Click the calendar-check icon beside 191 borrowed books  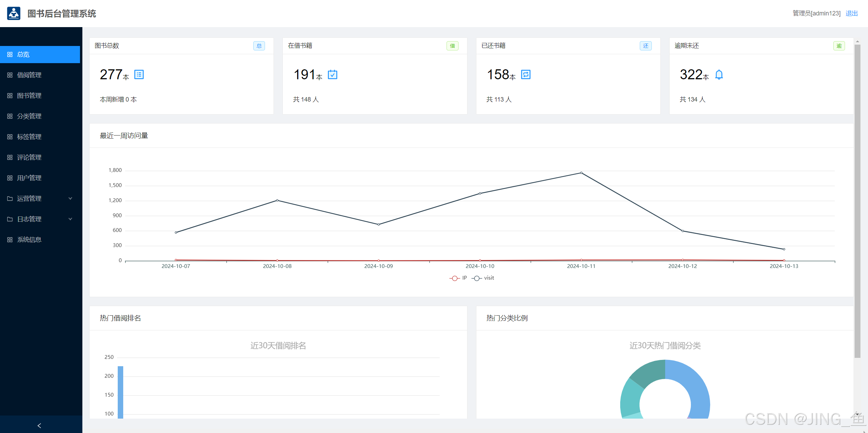point(332,74)
